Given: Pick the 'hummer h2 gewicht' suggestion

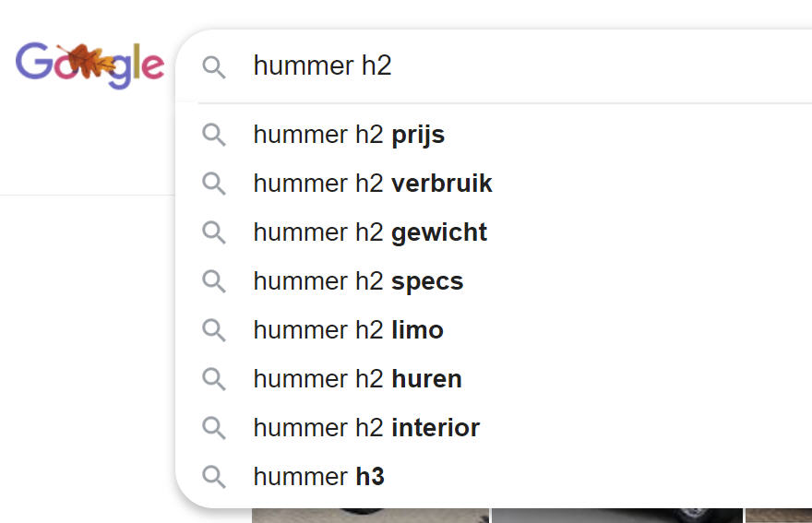Looking at the screenshot, I should coord(494,232).
